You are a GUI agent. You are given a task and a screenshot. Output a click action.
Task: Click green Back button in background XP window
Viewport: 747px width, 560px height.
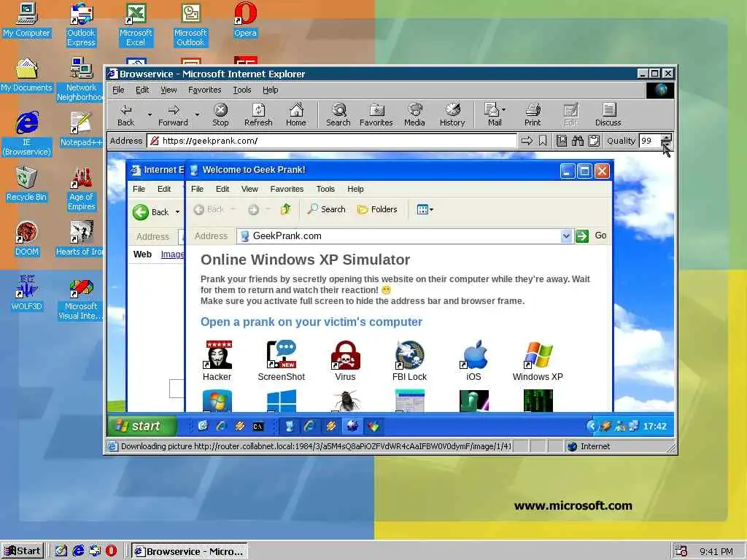click(151, 212)
